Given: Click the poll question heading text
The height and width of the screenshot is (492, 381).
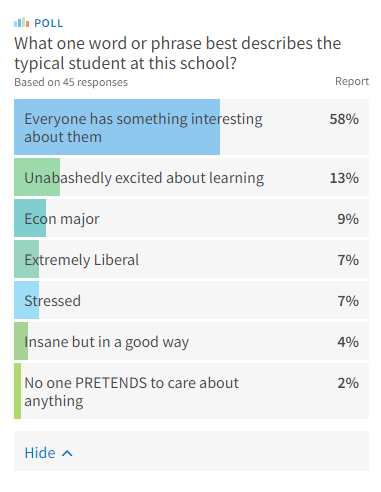Looking at the screenshot, I should 178,53.
